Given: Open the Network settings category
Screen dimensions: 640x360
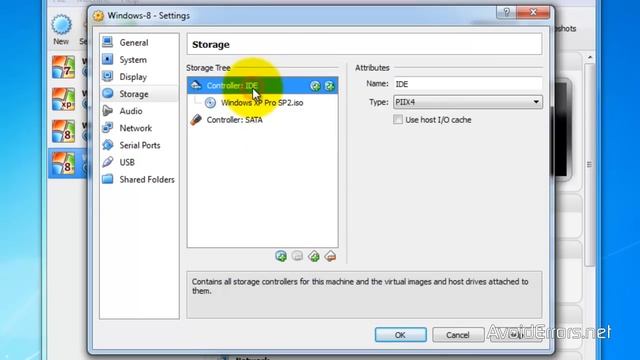Looking at the screenshot, I should point(136,128).
